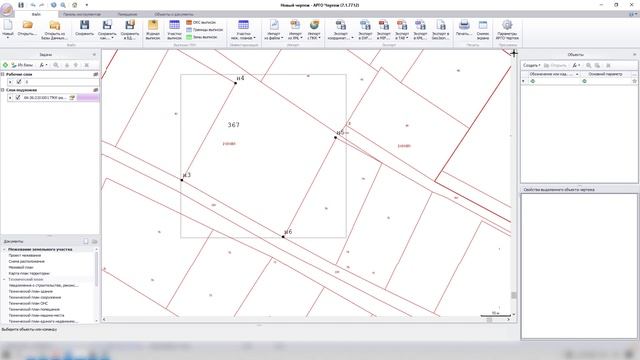Image resolution: width=640 pixels, height=360 pixels.
Task: Click Снимок экрана icon
Action: click(x=483, y=25)
